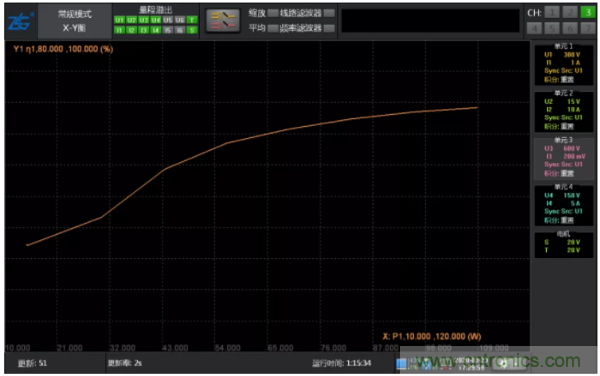Toggle the 缩放 zoom indicator
Screen dimensions: 600x376
coord(273,13)
